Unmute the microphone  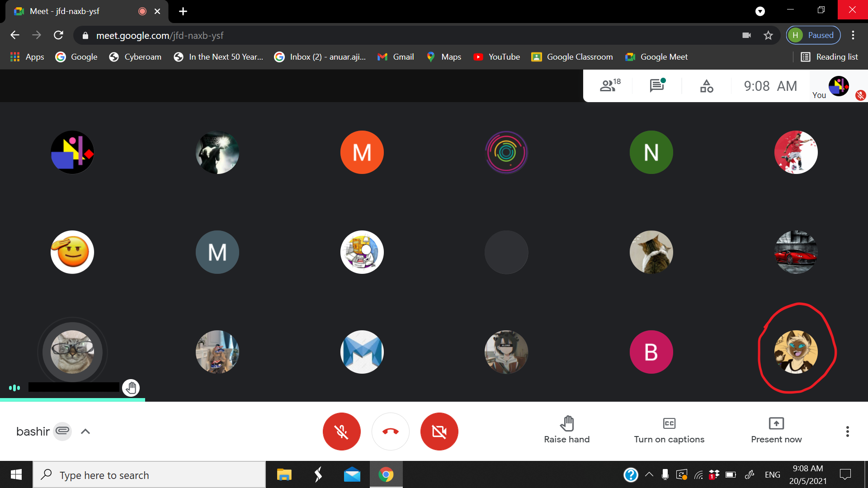click(x=341, y=432)
